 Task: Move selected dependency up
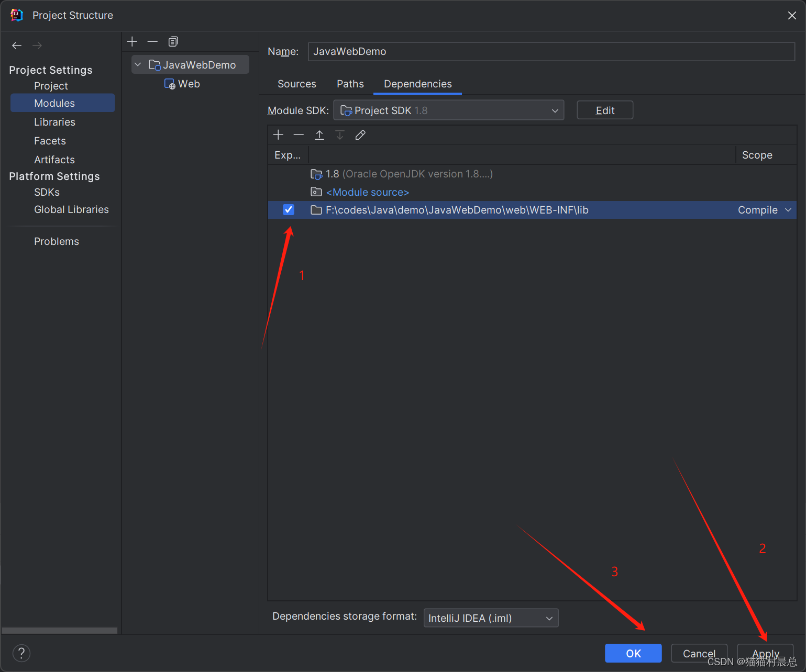(x=319, y=135)
